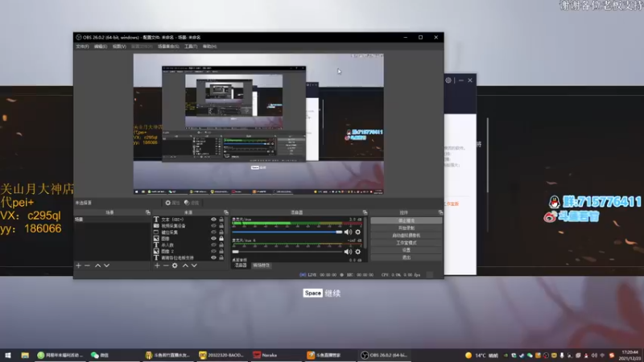Screen dimensions: 644x362
Task: Pop out the Sources dock via its header icon
Action: [226, 212]
